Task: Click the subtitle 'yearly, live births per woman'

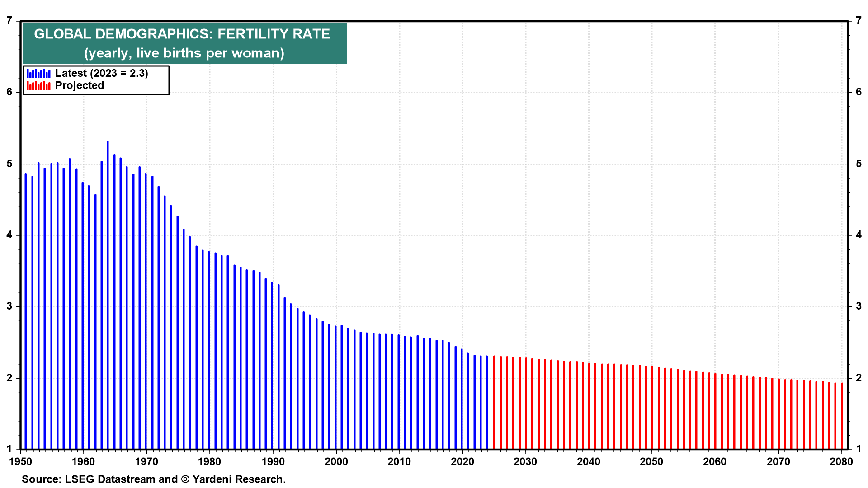Action: [x=184, y=53]
